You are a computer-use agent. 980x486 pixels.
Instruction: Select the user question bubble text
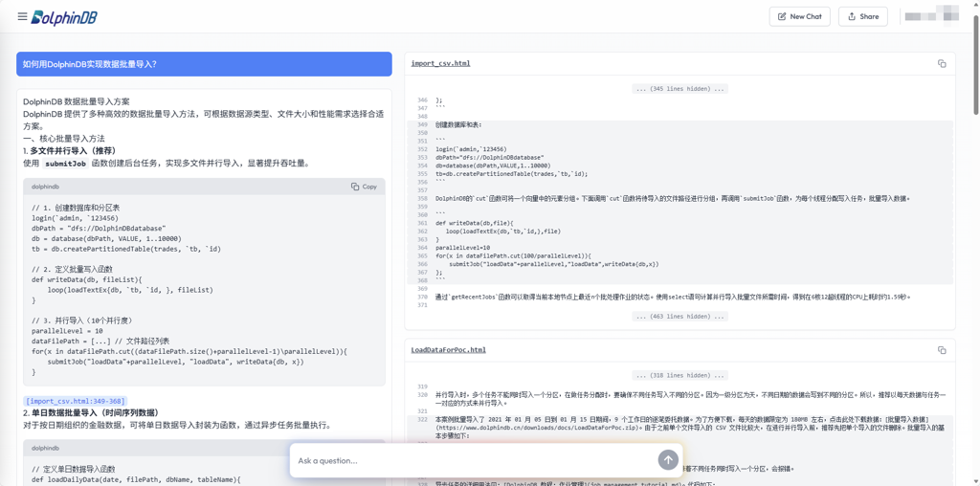(89, 64)
